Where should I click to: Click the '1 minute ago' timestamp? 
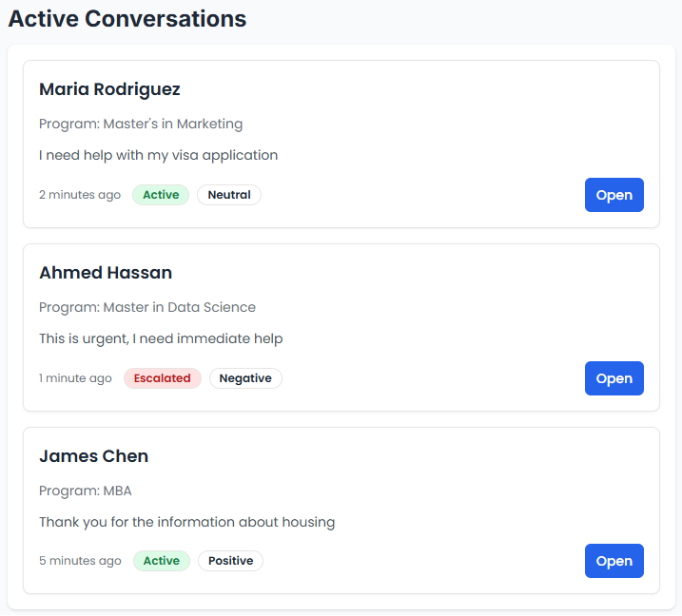click(75, 378)
